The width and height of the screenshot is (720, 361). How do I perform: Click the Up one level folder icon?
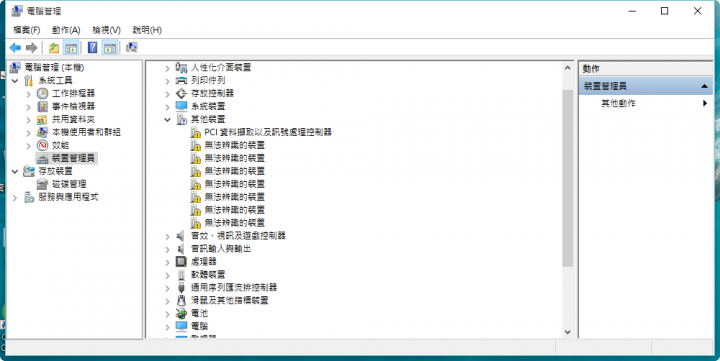[54, 47]
